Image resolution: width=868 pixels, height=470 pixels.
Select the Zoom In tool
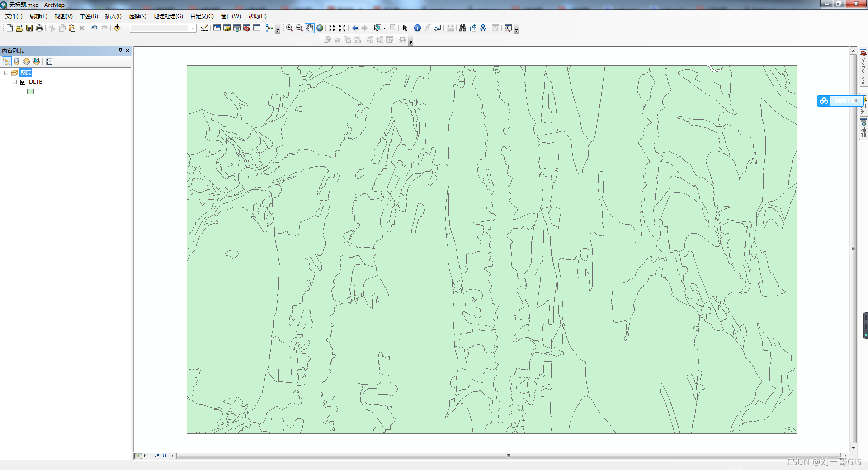(x=289, y=28)
